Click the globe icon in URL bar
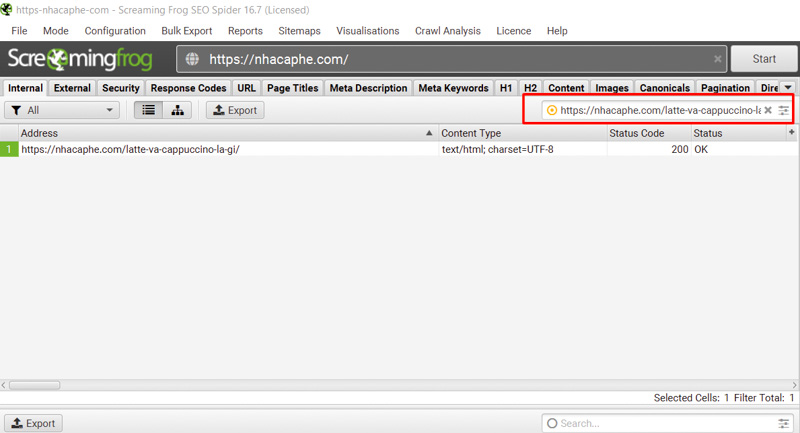Image resolution: width=800 pixels, height=433 pixels. 194,59
